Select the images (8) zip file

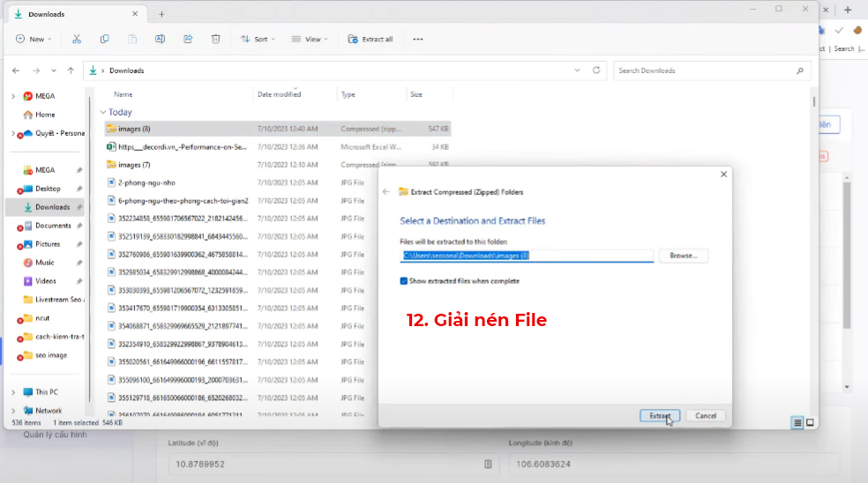coord(278,129)
